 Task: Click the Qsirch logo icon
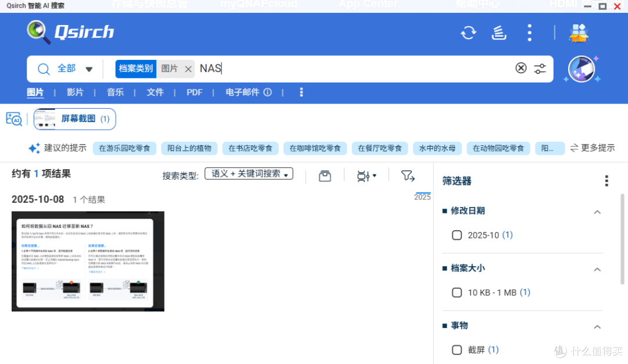coord(38,32)
